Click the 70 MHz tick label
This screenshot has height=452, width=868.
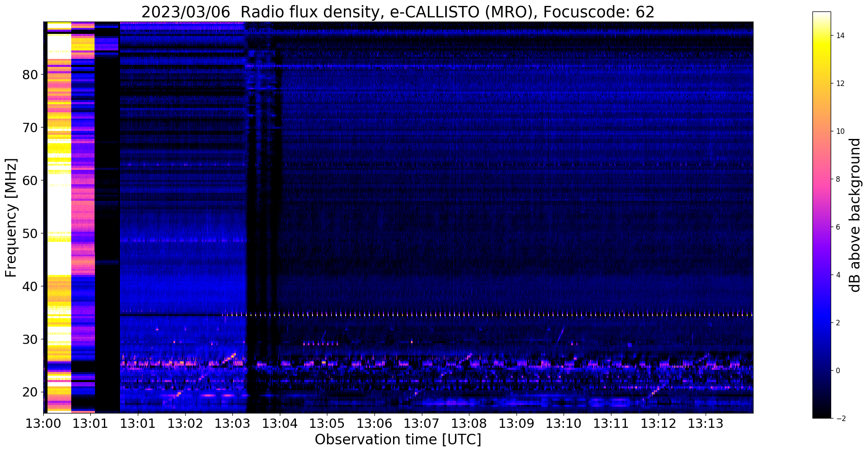point(30,128)
